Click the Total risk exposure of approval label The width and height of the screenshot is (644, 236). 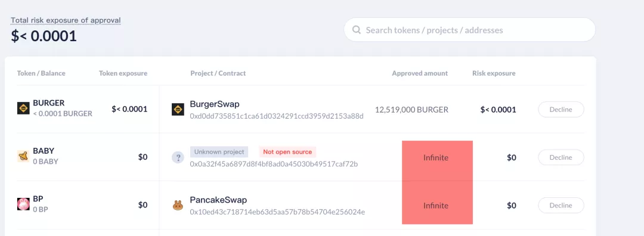point(66,20)
